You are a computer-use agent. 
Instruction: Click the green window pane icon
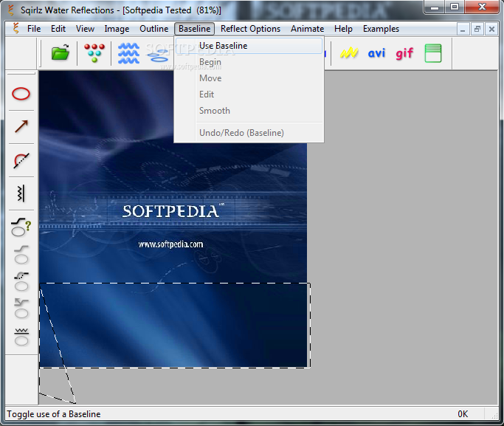[433, 53]
